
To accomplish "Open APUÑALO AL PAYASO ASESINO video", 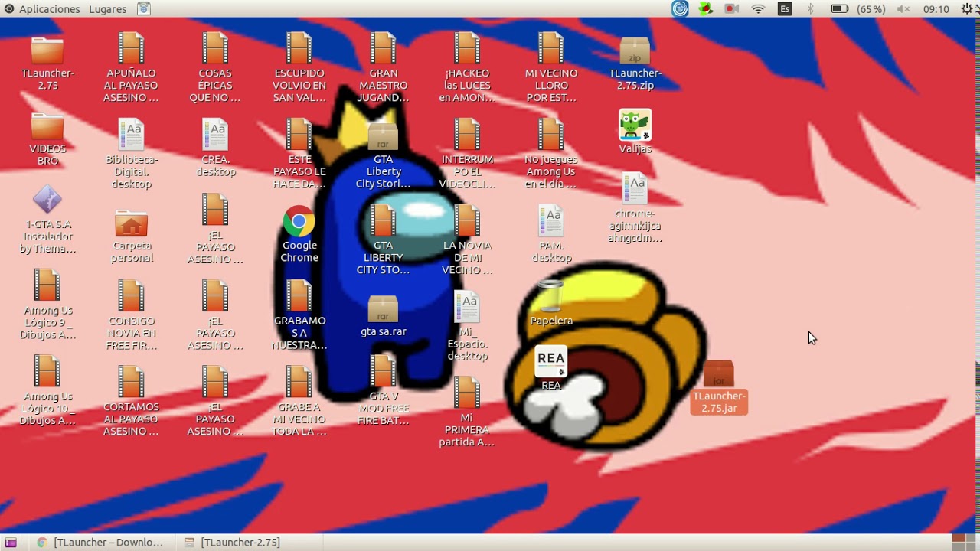I will click(131, 48).
